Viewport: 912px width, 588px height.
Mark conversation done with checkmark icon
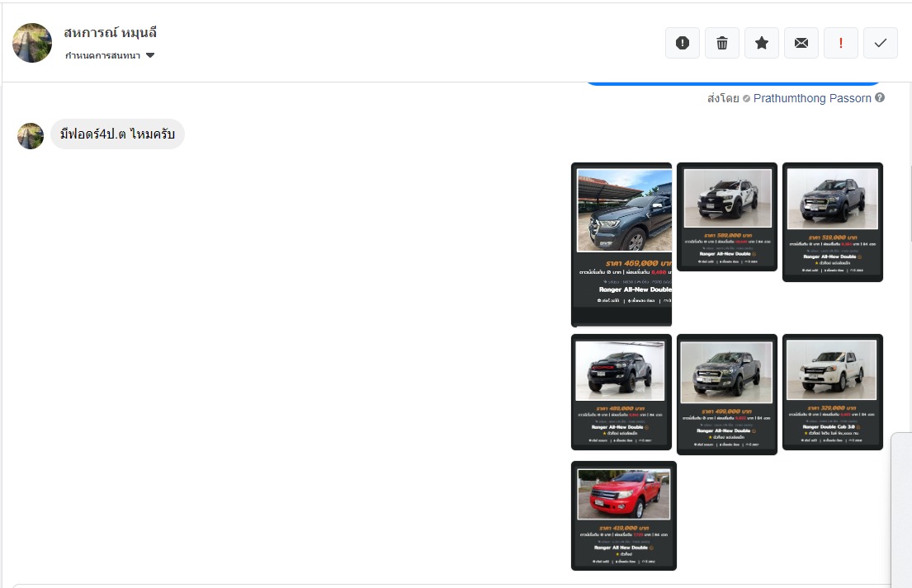(x=881, y=43)
